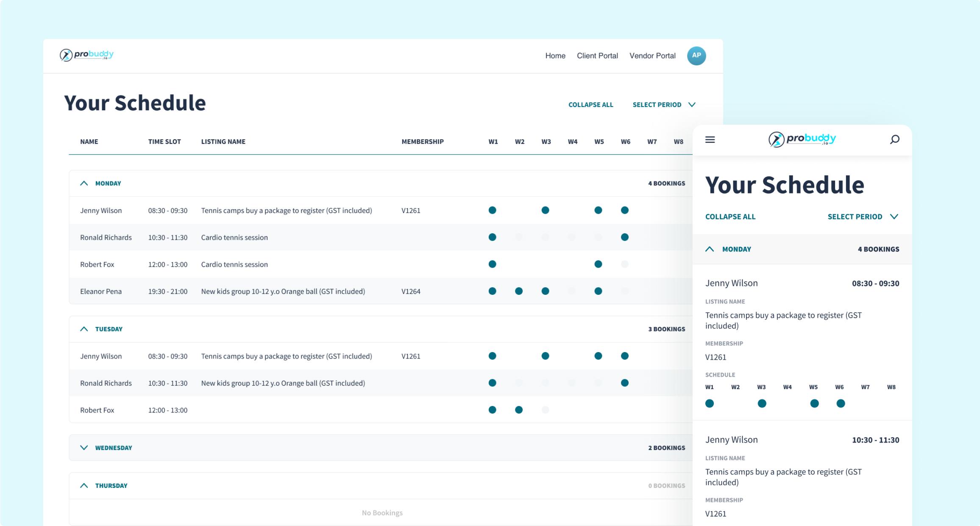Collapse MONDAY section in mobile view
980x526 pixels.
coord(710,249)
